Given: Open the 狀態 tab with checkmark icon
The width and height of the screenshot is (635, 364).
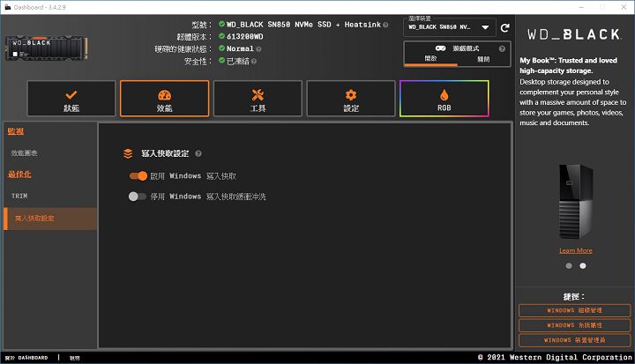Looking at the screenshot, I should [x=71, y=99].
